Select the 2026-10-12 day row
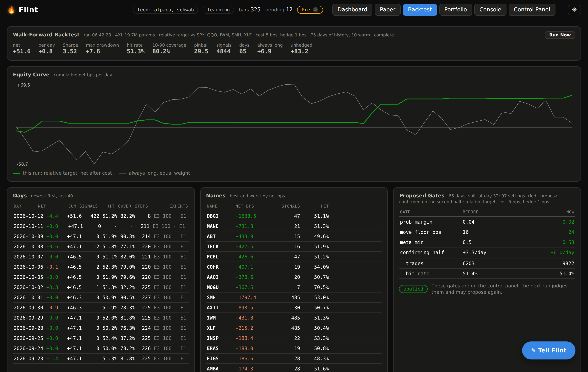 (x=101, y=216)
